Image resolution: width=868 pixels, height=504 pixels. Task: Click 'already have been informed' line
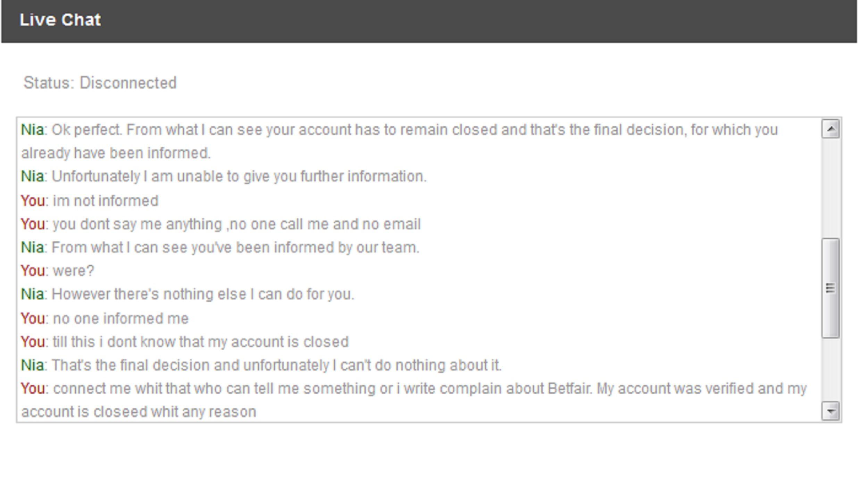116,153
